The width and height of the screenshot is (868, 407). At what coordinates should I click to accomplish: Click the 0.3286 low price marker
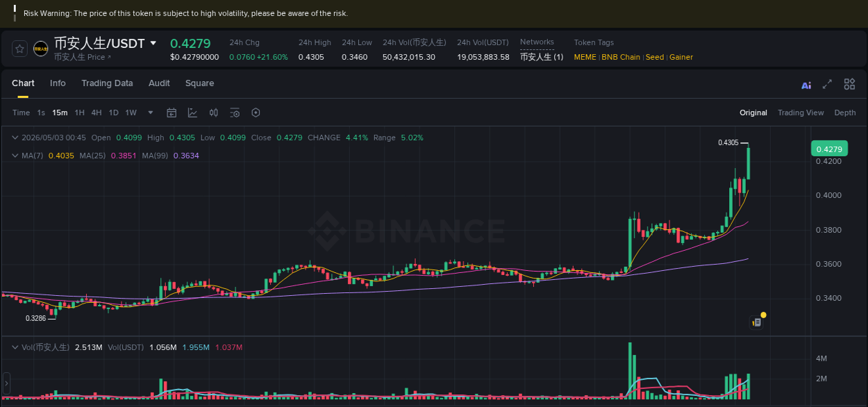(36, 318)
